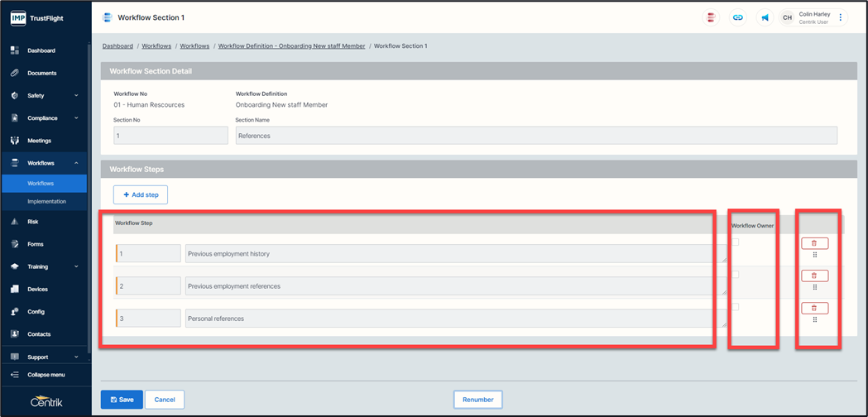Select the Implementation submenu item

tap(45, 202)
